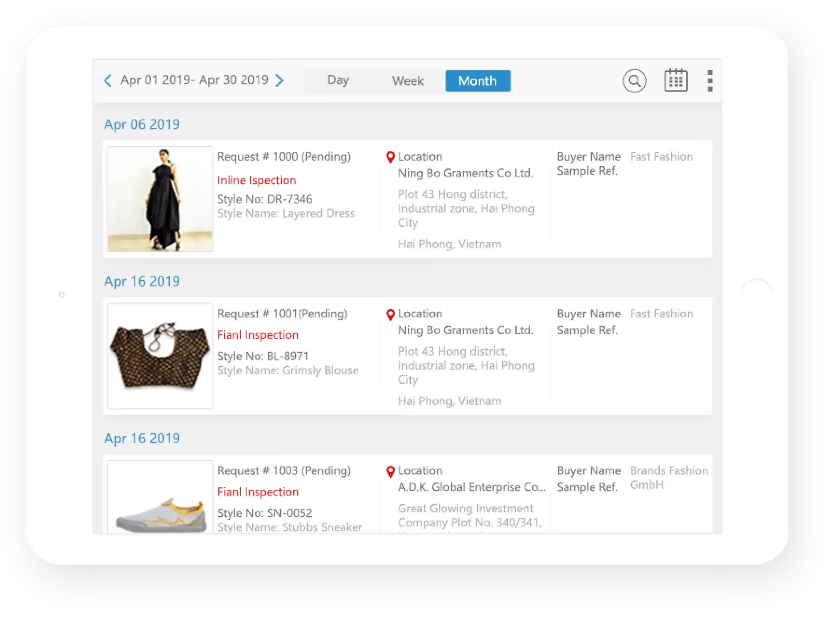Switch to Day view
Screen dimensions: 840x618
tap(338, 80)
